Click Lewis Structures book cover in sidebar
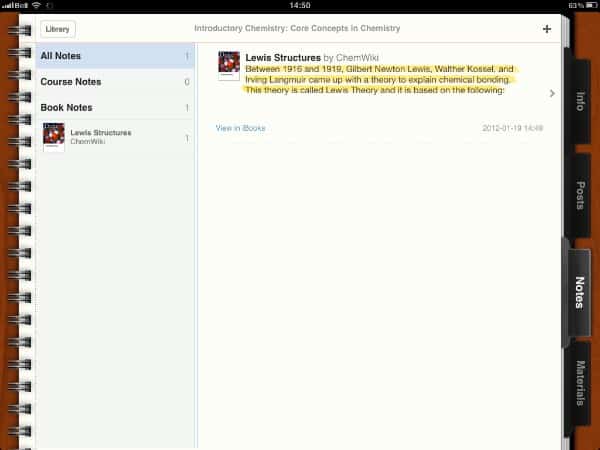Viewport: 600px width, 450px height. click(x=54, y=137)
